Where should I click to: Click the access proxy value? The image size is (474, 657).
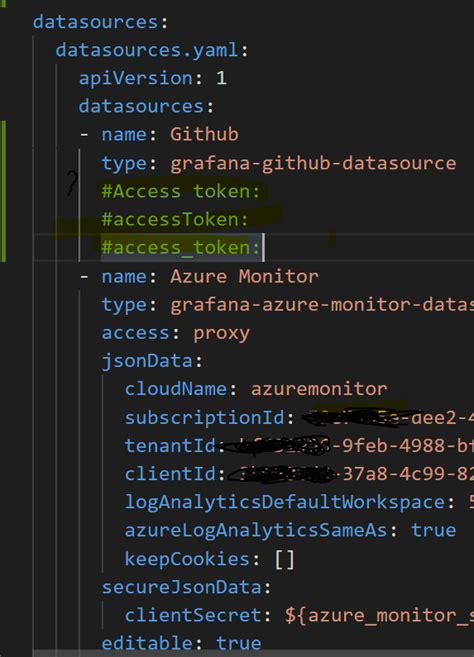(221, 333)
